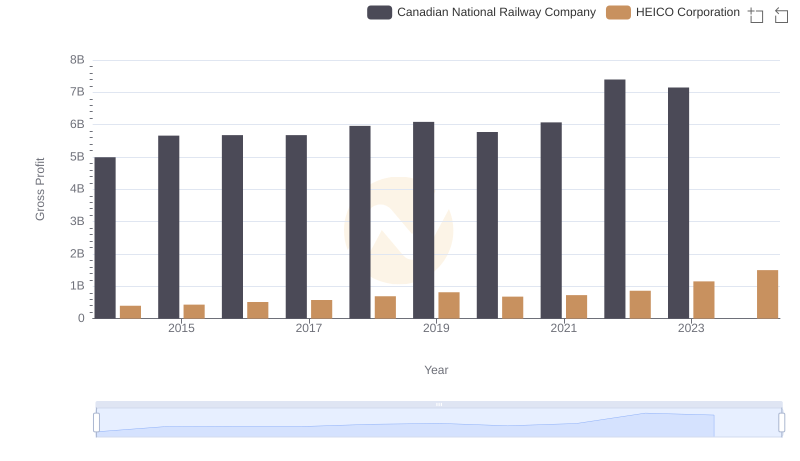This screenshot has height=461, width=800.
Task: Click the top grip bar of the zoom slider
Action: [439, 404]
